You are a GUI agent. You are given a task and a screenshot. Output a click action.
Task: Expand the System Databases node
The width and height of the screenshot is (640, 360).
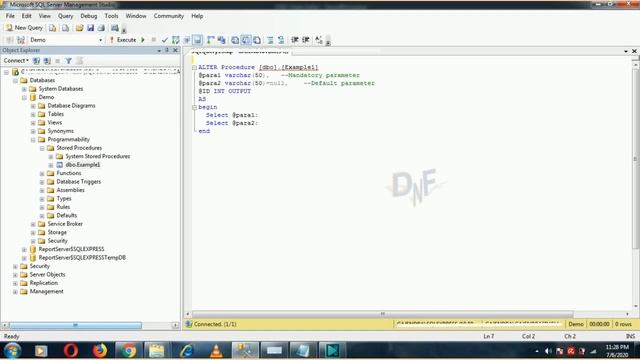pos(24,89)
